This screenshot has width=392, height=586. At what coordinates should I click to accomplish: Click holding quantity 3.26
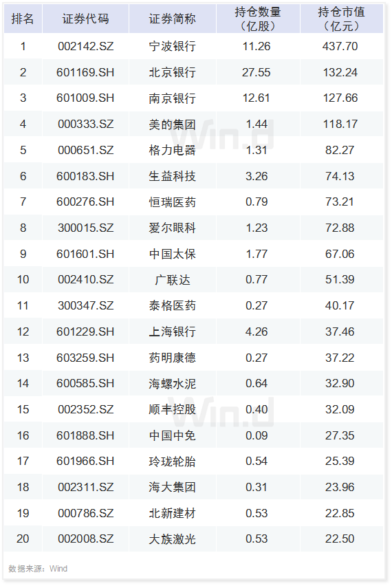tap(257, 176)
